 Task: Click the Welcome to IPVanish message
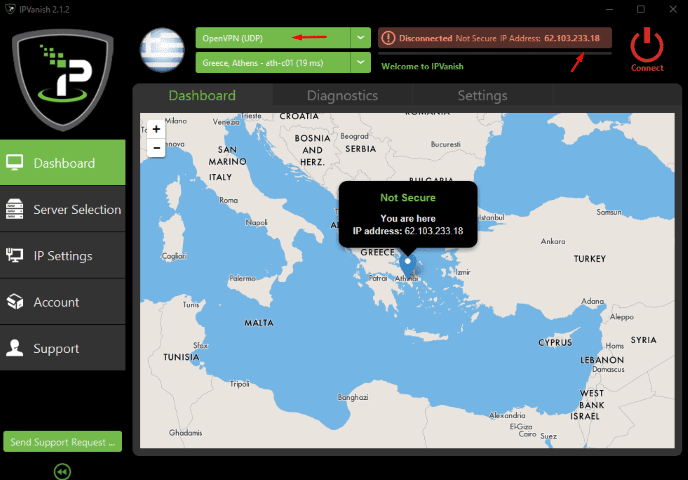[x=422, y=66]
